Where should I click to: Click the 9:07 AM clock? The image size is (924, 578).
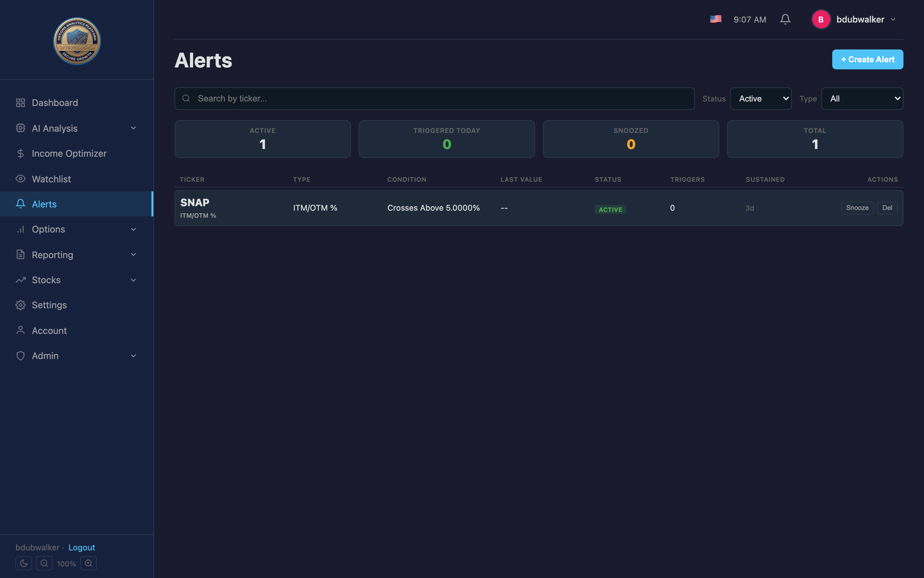749,20
